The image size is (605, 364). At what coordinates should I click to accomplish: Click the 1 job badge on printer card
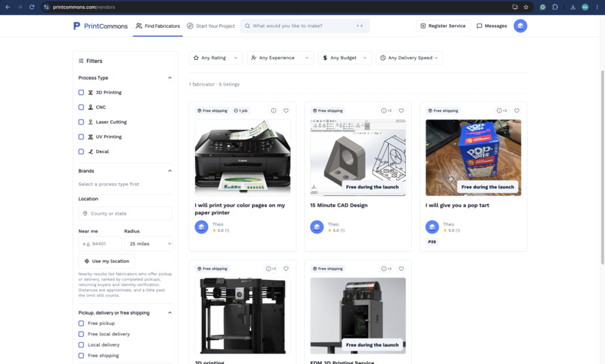point(241,110)
